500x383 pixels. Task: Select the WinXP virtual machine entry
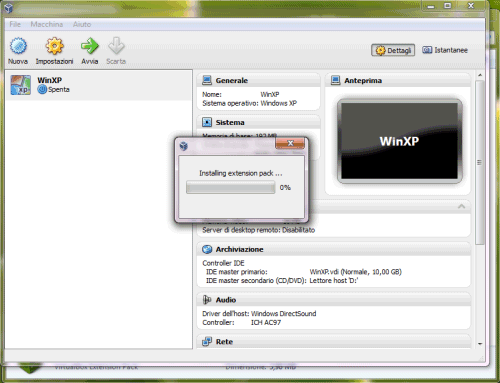coord(99,85)
